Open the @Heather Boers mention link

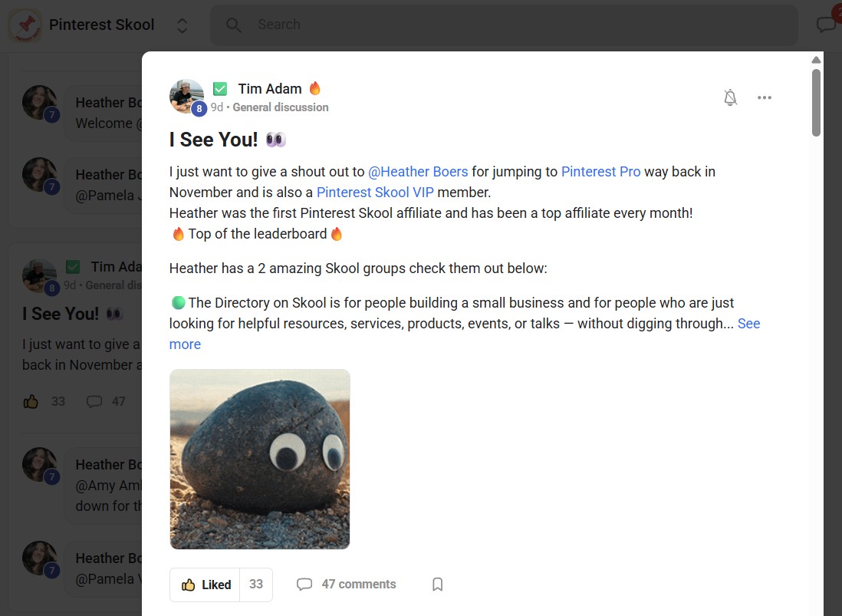coord(418,172)
